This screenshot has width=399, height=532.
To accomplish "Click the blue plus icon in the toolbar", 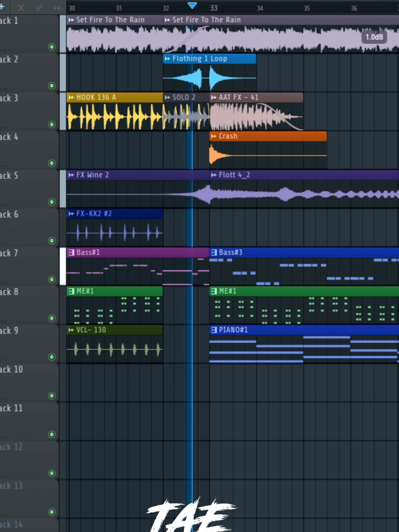I will [2, 7].
